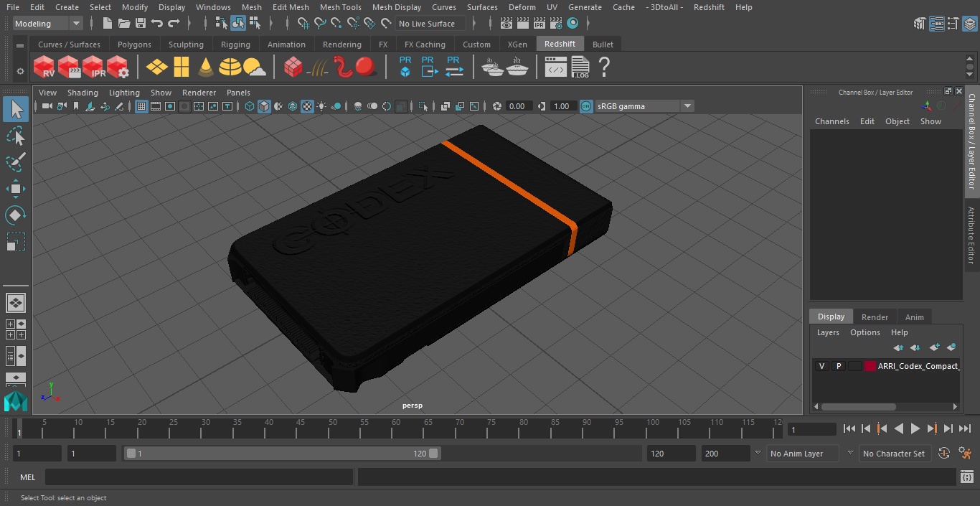Viewport: 980px width, 506px height.
Task: Open the Panels viewport menu
Action: (238, 93)
